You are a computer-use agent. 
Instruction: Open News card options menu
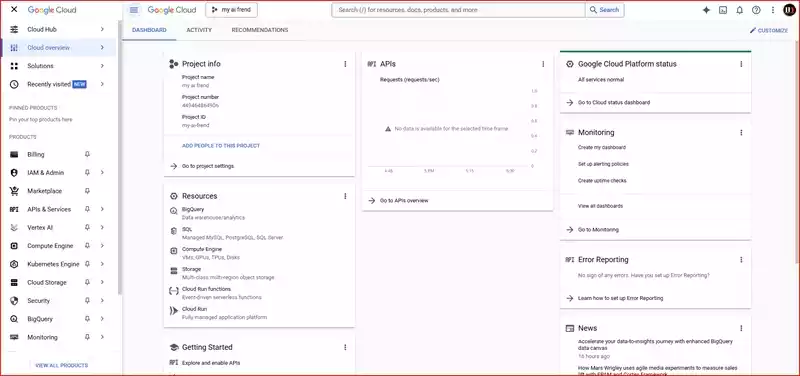click(741, 328)
